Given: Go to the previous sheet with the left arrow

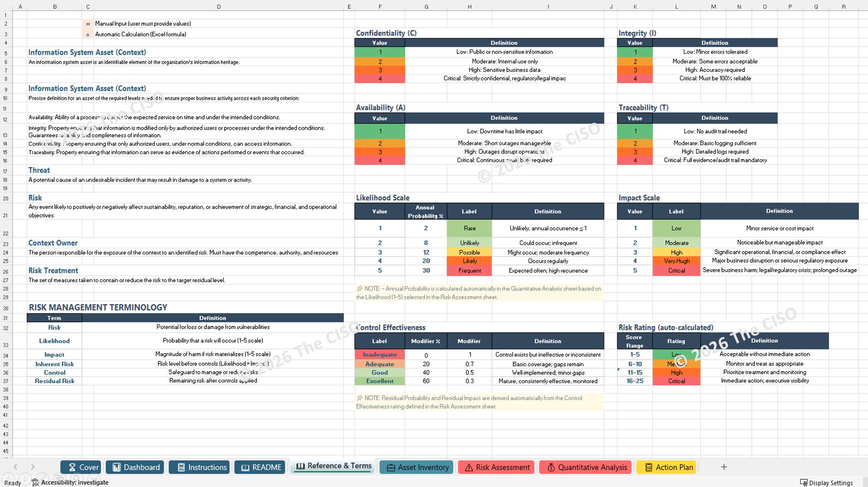Looking at the screenshot, I should point(15,467).
